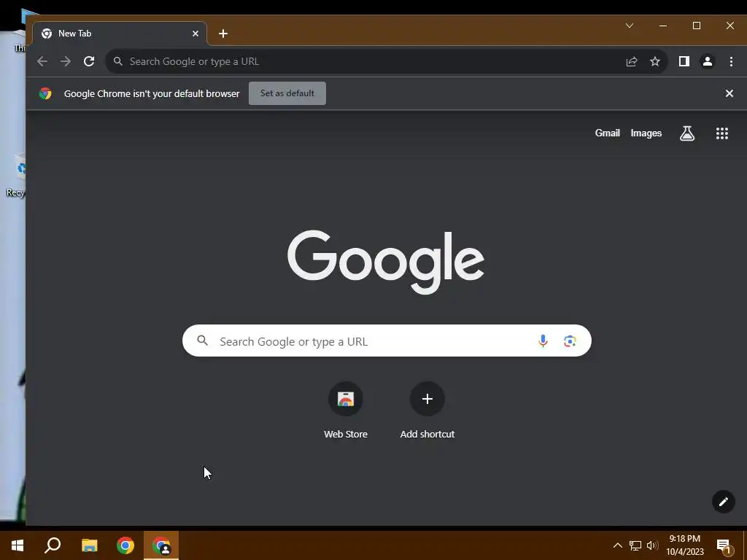747x560 pixels.
Task: Open the Windows Start menu
Action: pyautogui.click(x=18, y=545)
